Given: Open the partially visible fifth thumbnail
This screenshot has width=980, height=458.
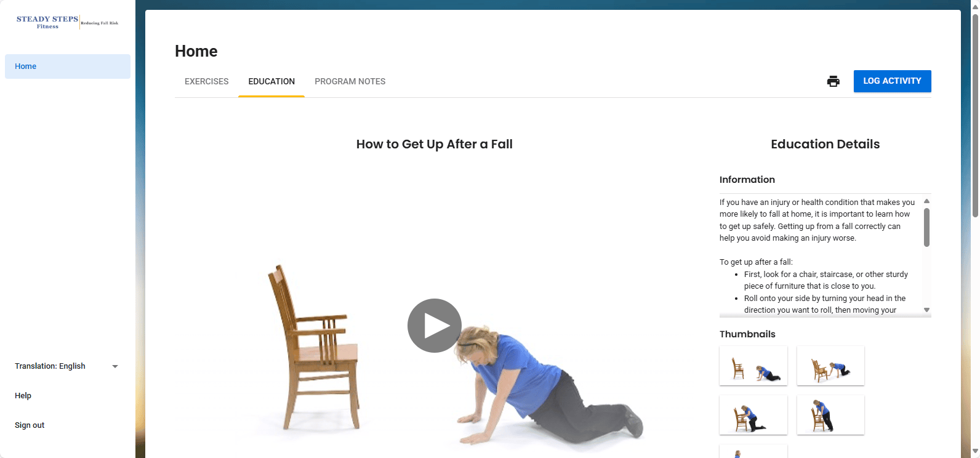Looking at the screenshot, I should (753, 451).
